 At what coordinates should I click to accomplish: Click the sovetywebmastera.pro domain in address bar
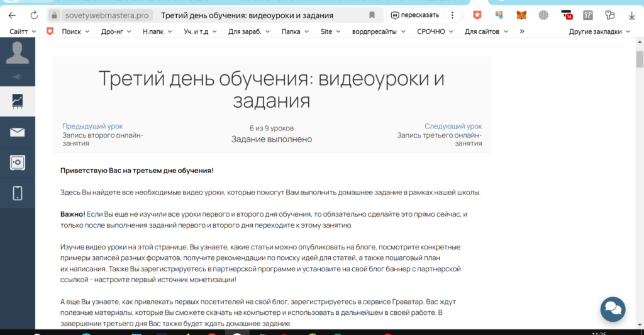tap(107, 16)
